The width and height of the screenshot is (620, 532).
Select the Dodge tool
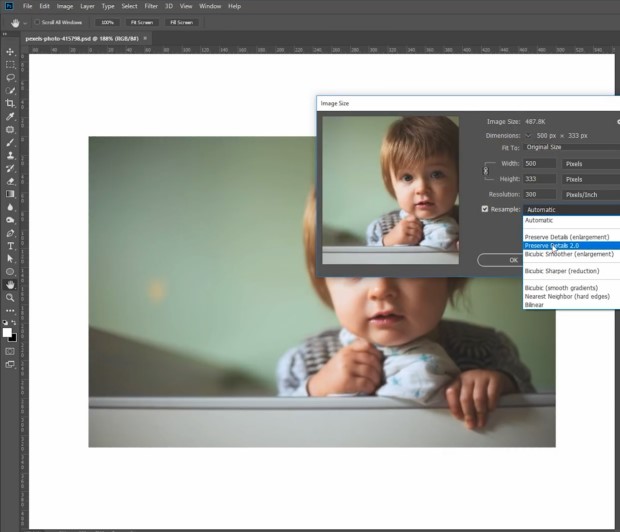tap(10, 220)
